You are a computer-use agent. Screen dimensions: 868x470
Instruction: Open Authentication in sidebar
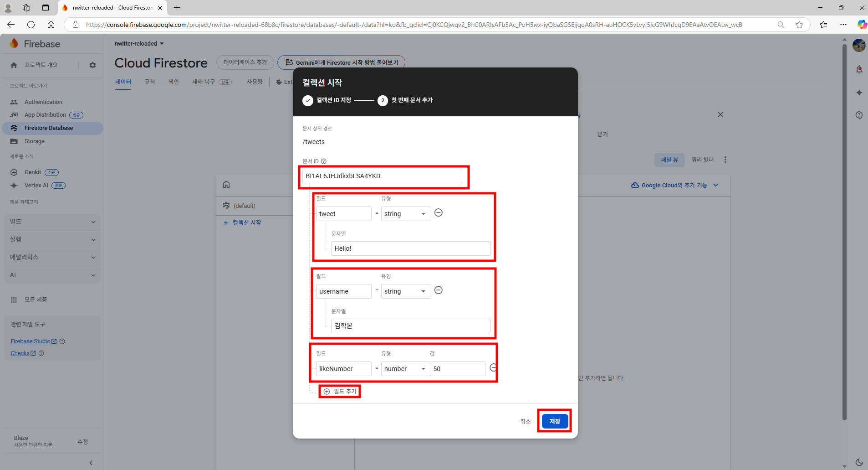tap(43, 102)
